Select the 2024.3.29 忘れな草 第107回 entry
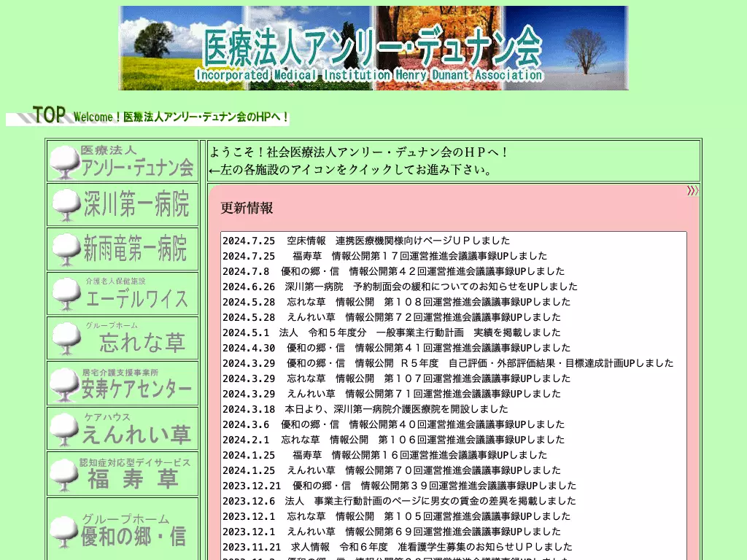The width and height of the screenshot is (747, 560). click(x=396, y=378)
